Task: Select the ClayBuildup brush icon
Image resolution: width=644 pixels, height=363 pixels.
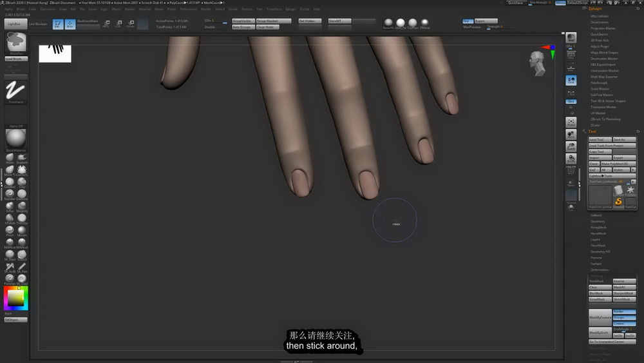Action: pyautogui.click(x=10, y=182)
